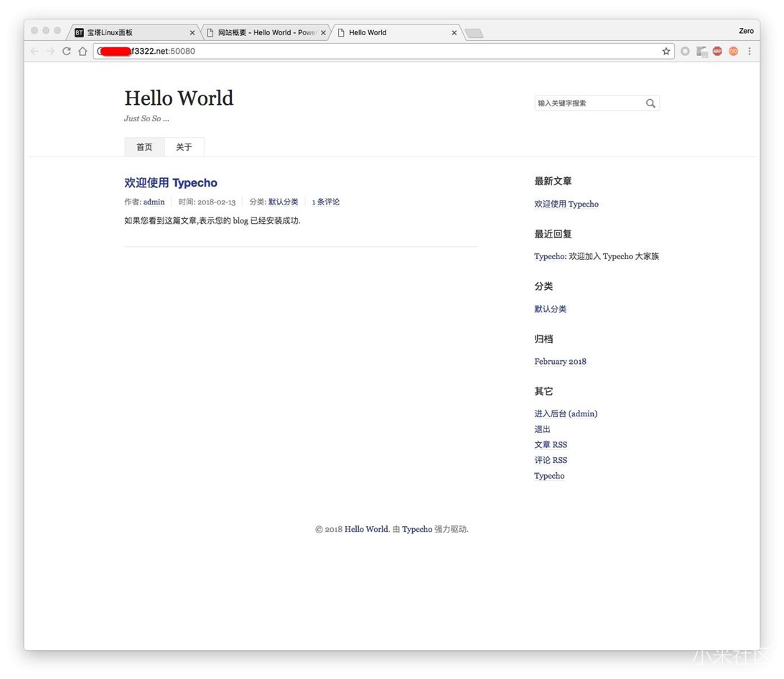This screenshot has height=679, width=784.
Task: Open the 关于 navigation page
Action: pyautogui.click(x=184, y=147)
